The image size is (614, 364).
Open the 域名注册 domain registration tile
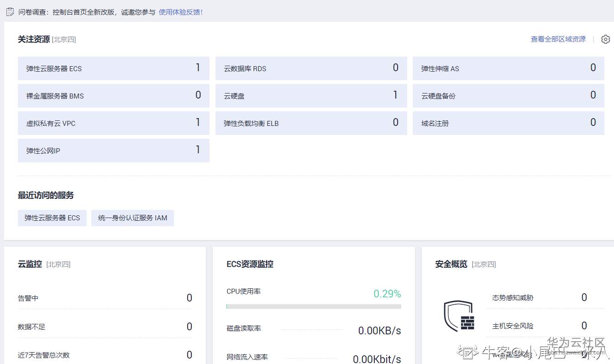(508, 123)
